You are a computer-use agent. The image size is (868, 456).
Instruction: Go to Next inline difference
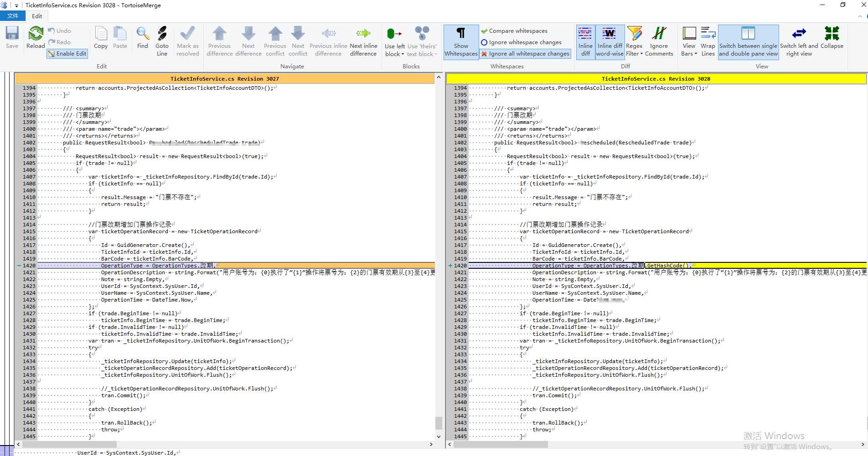tap(363, 41)
